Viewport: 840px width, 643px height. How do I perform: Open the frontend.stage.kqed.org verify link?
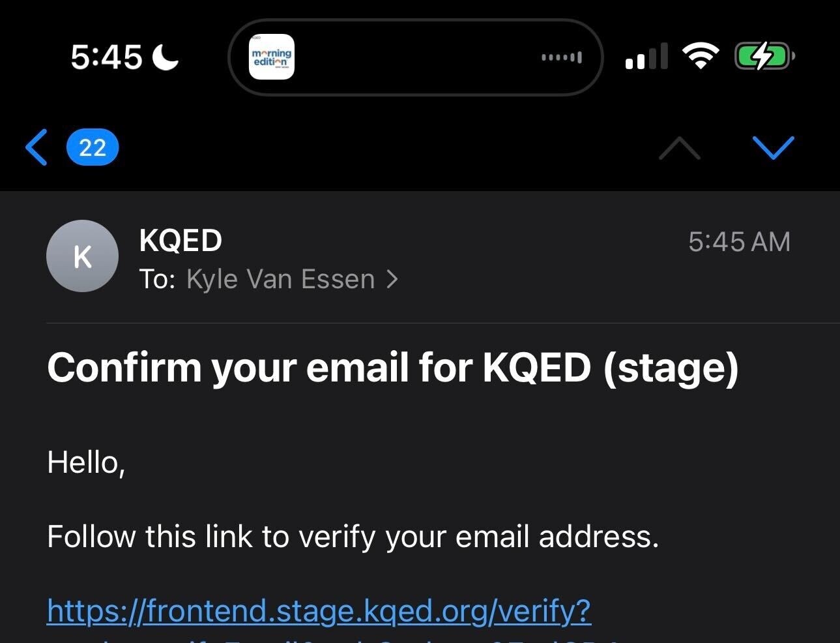[319, 611]
